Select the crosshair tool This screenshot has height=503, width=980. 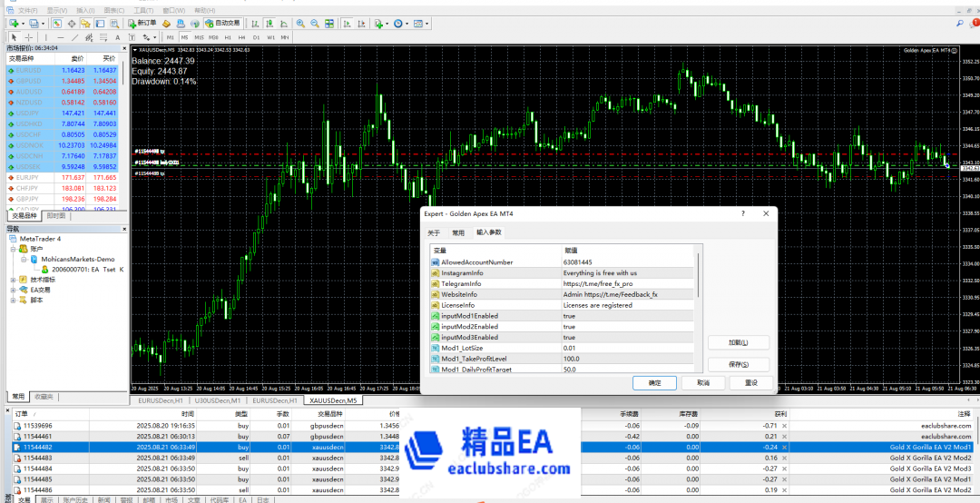28,37
